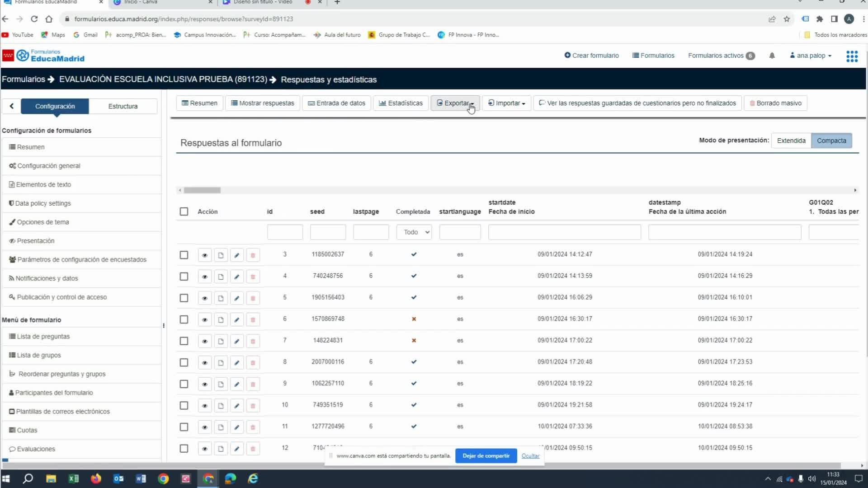Viewport: 868px width, 488px height.
Task: Open the blue apps grid icon
Action: [x=852, y=56]
